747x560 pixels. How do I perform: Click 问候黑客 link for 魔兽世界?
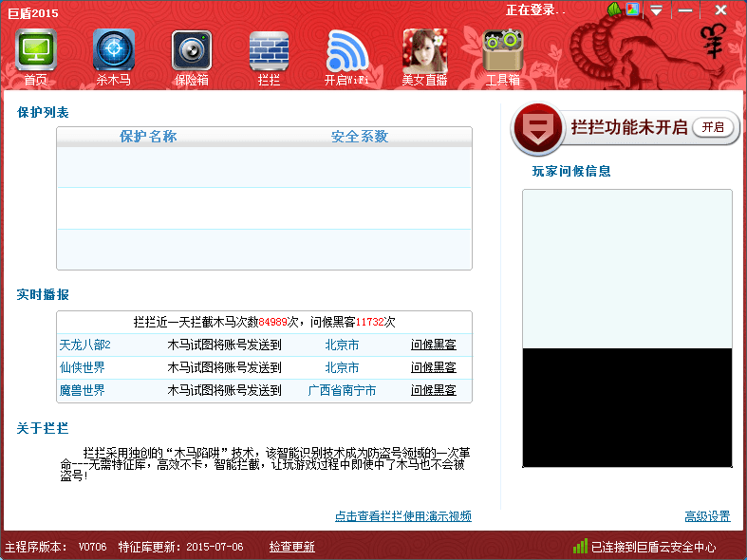433,390
